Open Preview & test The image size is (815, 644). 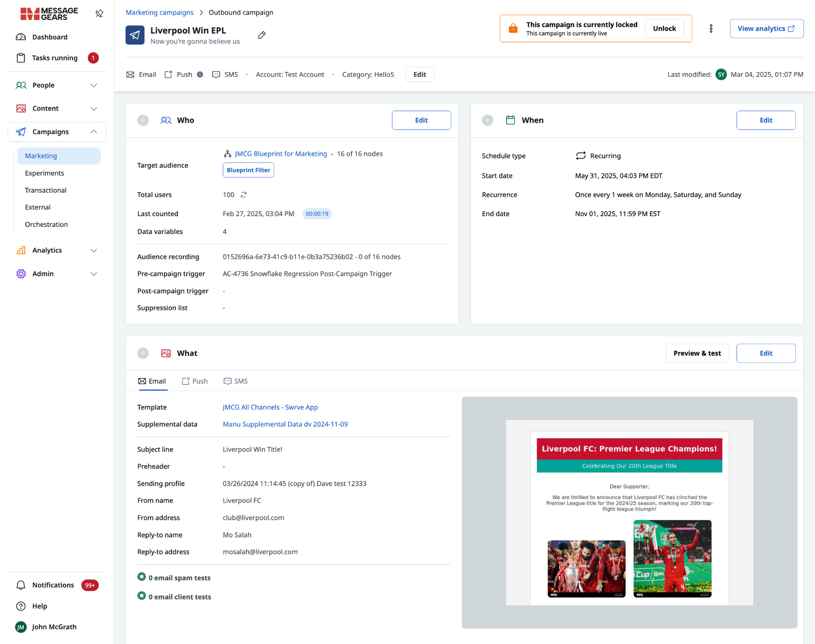click(697, 353)
